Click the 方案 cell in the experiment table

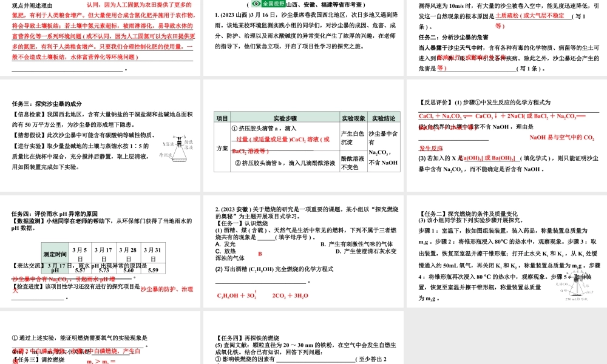[x=222, y=149]
